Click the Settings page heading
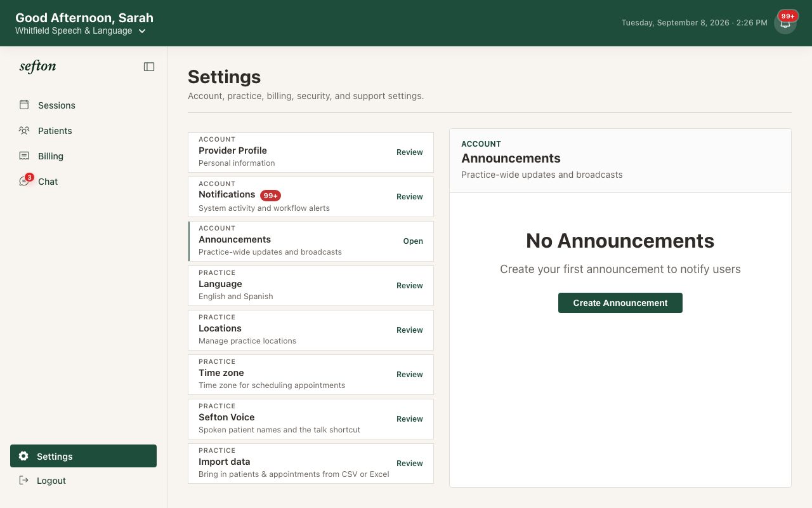The height and width of the screenshot is (508, 812). (225, 77)
